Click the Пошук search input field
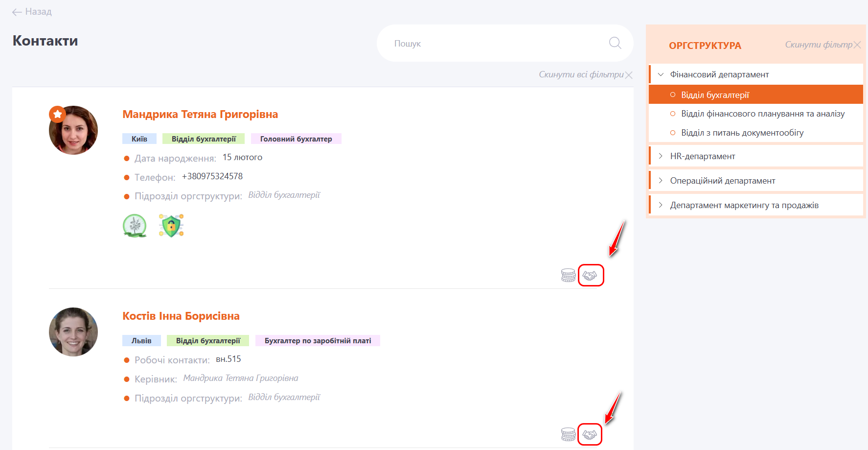The height and width of the screenshot is (450, 868). [x=494, y=44]
